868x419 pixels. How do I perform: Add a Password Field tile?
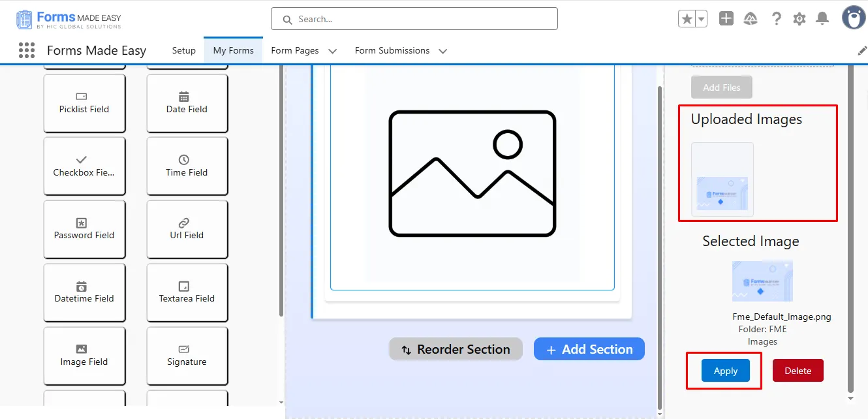(84, 228)
